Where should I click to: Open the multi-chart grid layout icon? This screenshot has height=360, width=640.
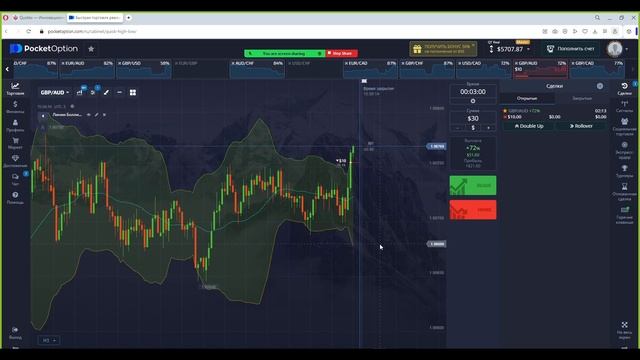133,93
